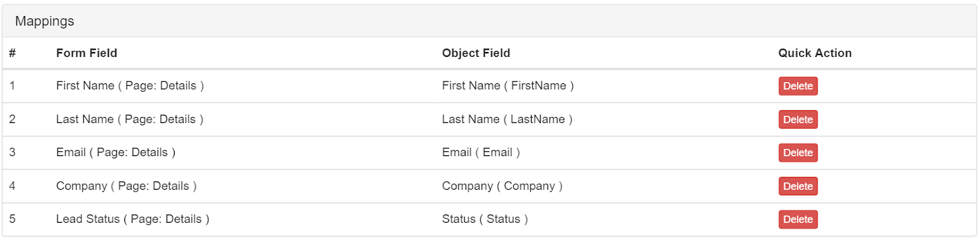Click the Quick Action column header
The height and width of the screenshot is (240, 980).
[x=815, y=53]
